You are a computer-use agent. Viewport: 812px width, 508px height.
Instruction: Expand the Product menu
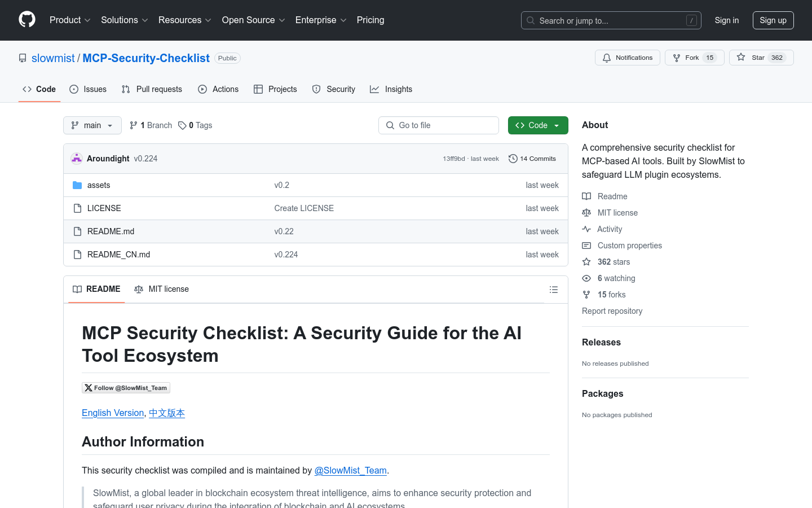tap(70, 20)
